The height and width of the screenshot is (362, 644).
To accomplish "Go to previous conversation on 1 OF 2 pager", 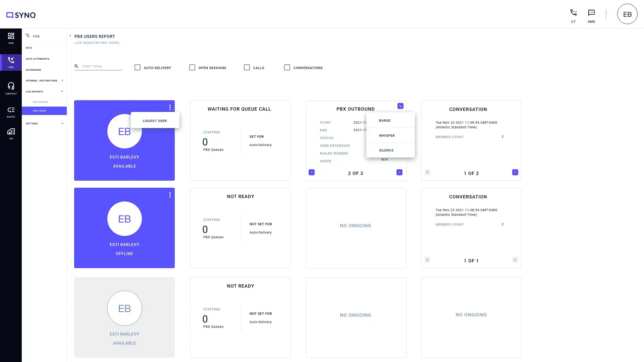I will 427,172.
